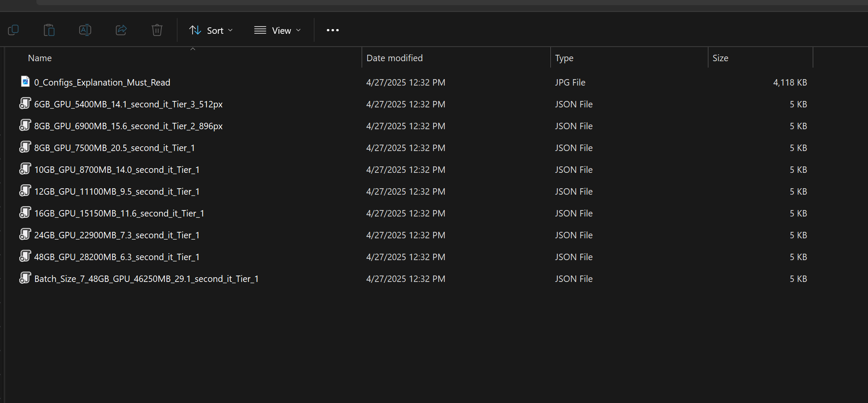Screen dimensions: 868x403
Task: Click the Rename icon in toolbar
Action: tap(85, 30)
